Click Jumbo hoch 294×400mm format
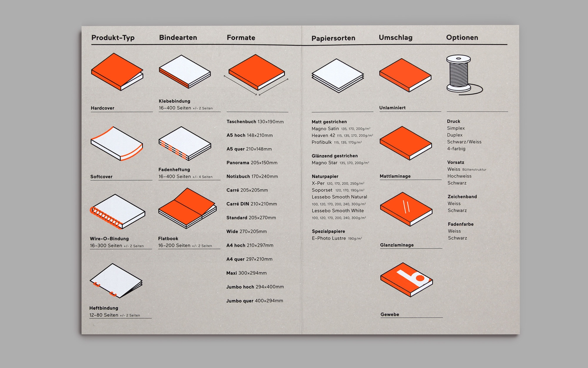 point(255,287)
